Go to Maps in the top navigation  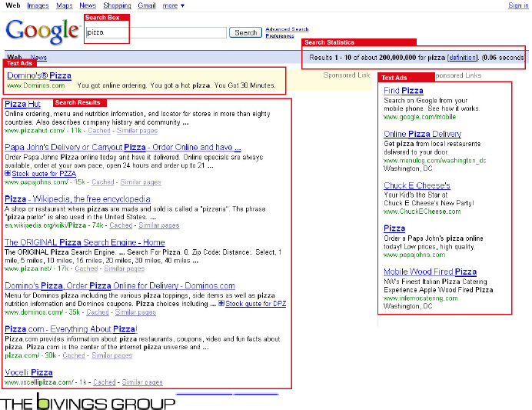tap(65, 5)
